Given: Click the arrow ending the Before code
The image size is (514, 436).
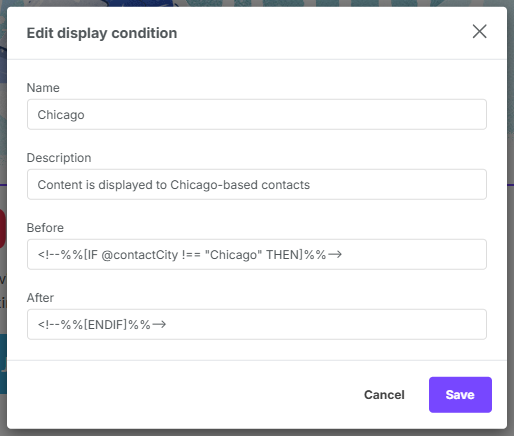Looking at the screenshot, I should pos(335,255).
